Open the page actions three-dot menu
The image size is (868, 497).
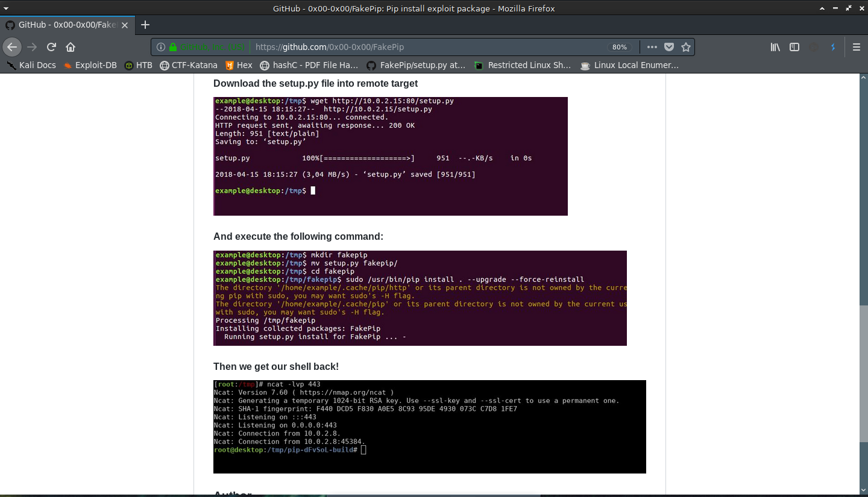652,47
